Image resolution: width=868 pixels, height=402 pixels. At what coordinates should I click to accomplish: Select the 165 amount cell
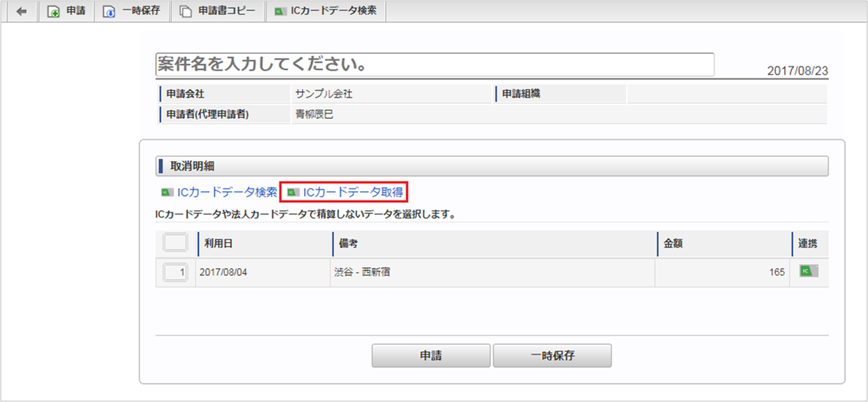(721, 273)
